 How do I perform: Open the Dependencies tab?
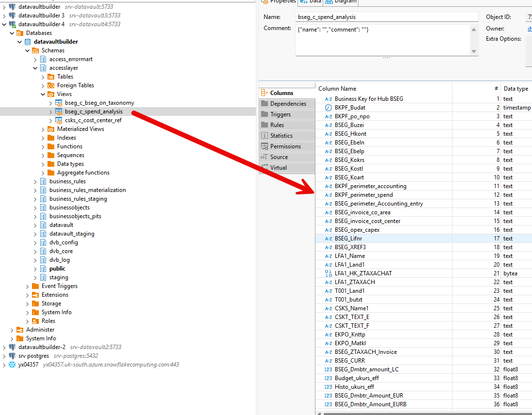coord(288,104)
